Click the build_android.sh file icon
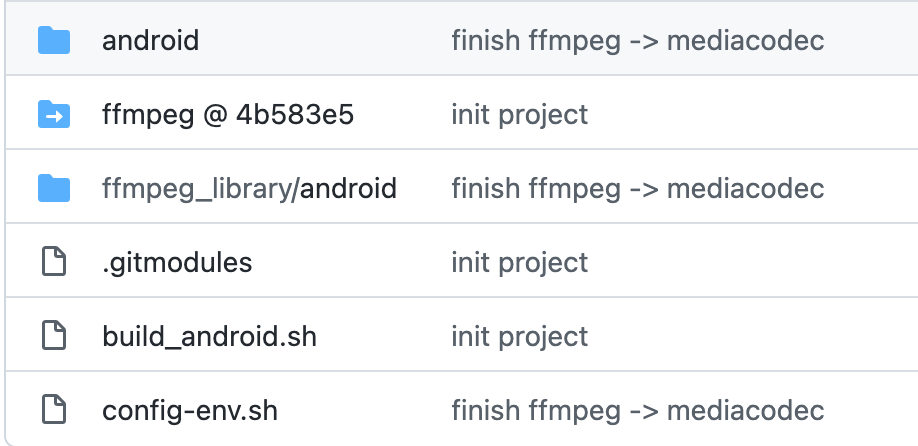The height and width of the screenshot is (446, 918). [52, 336]
